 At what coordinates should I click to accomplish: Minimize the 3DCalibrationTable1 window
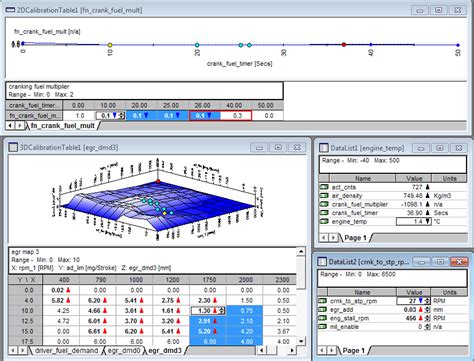[x=259, y=147]
